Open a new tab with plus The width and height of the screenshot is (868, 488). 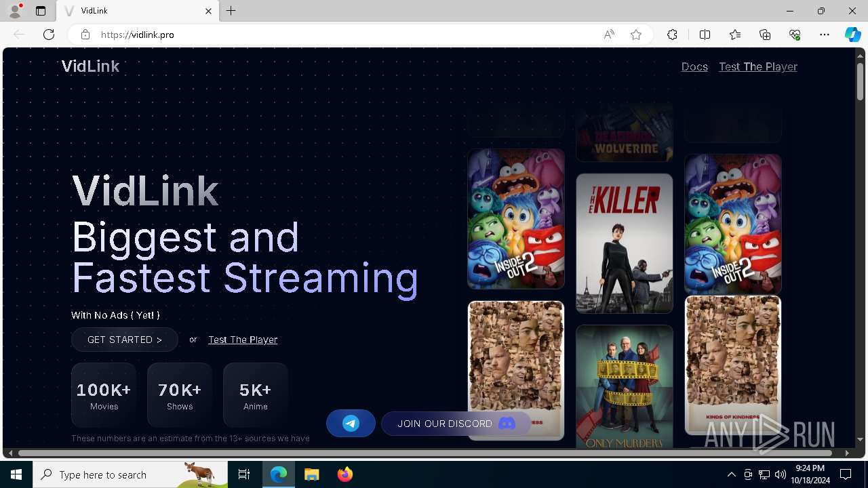click(x=231, y=11)
